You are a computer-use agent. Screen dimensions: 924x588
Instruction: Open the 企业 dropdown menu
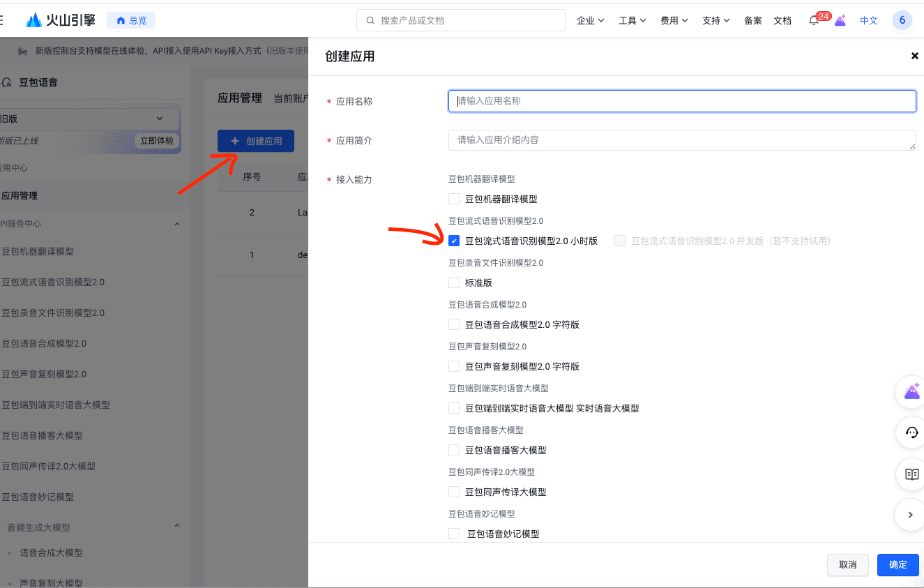tap(591, 21)
